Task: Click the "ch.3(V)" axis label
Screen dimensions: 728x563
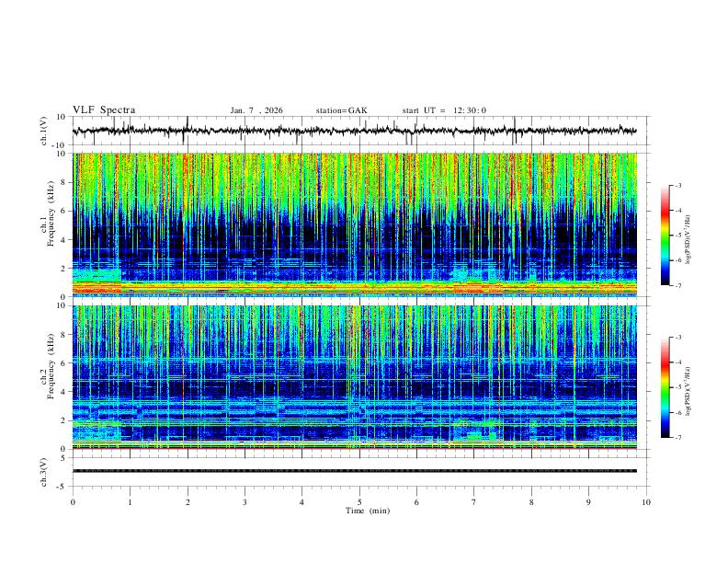Action: [x=44, y=472]
